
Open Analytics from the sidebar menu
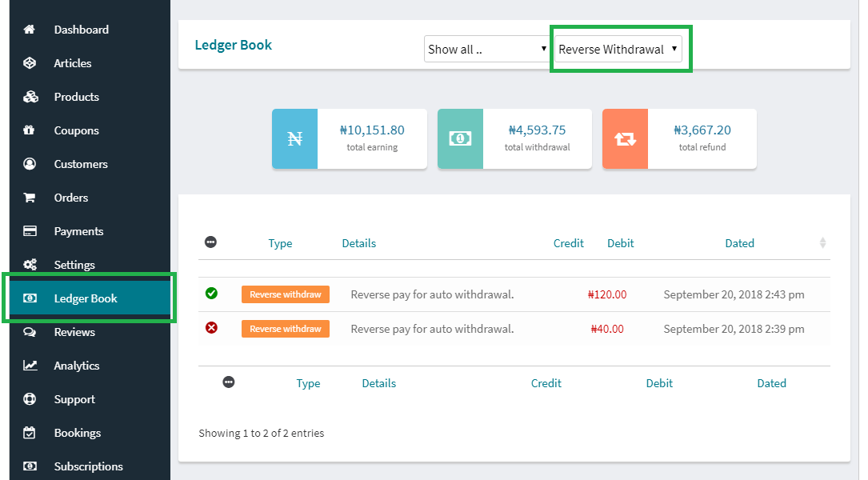click(x=78, y=366)
